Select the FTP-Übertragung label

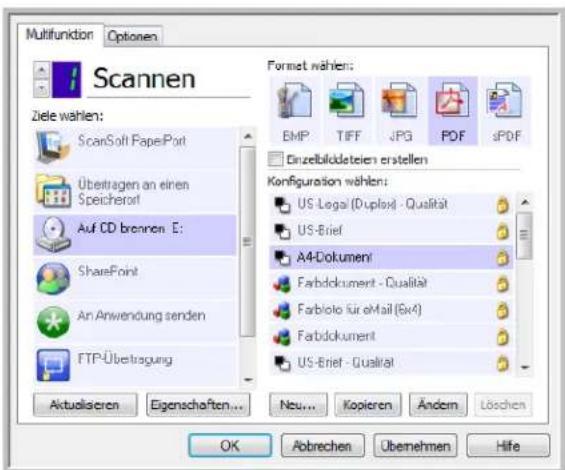click(x=125, y=359)
